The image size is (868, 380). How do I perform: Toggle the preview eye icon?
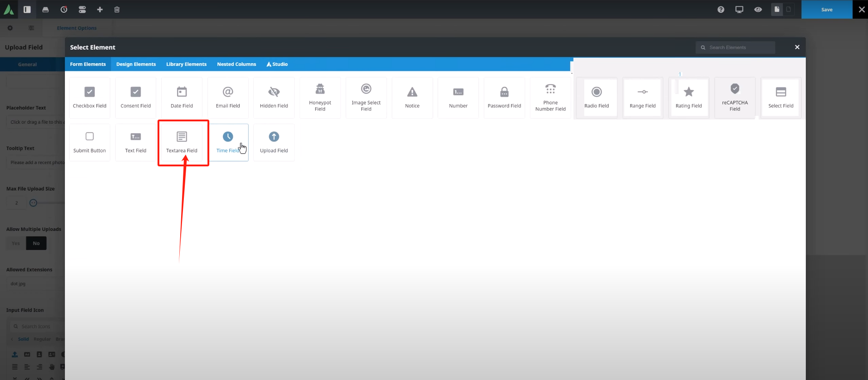pyautogui.click(x=758, y=10)
